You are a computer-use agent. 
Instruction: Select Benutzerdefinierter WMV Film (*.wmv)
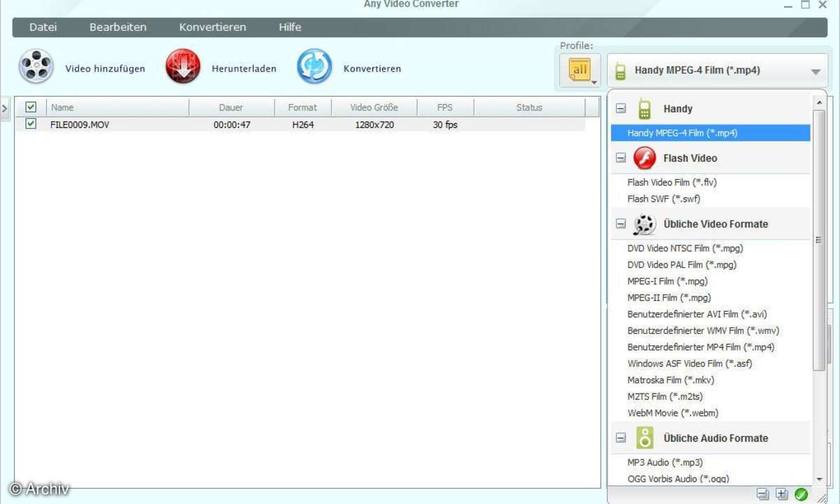click(x=703, y=330)
